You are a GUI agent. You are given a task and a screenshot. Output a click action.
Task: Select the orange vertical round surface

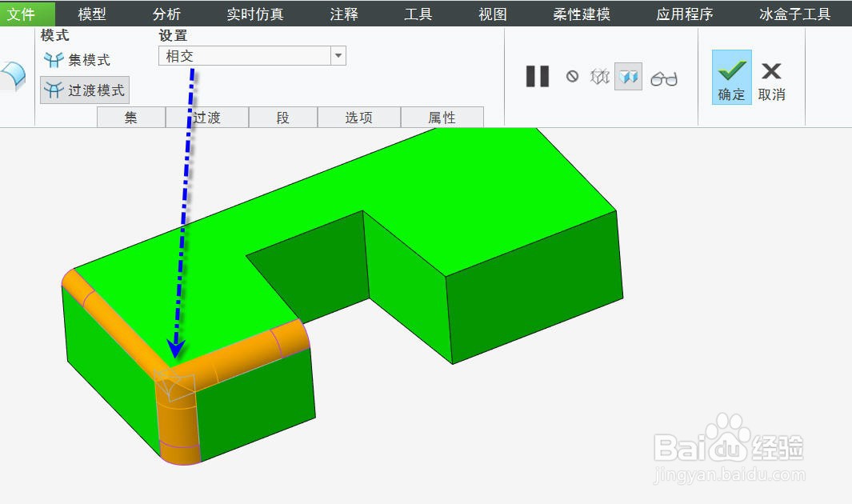(x=178, y=429)
